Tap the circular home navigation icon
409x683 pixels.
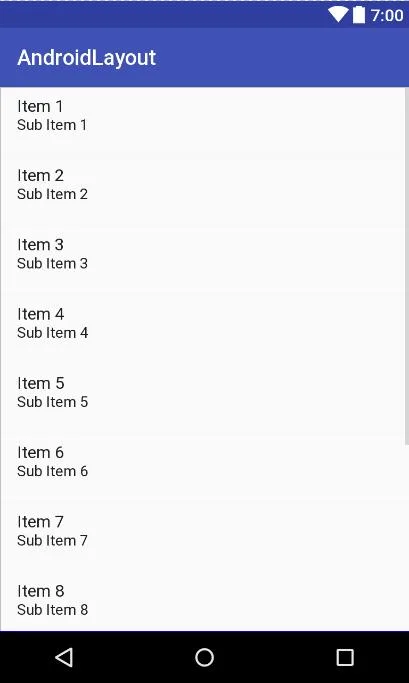pos(204,657)
